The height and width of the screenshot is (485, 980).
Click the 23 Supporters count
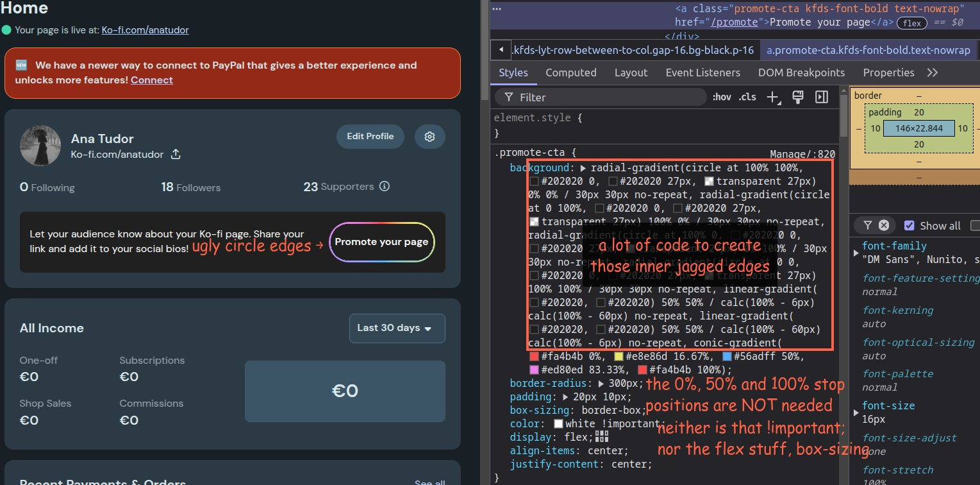pos(338,187)
